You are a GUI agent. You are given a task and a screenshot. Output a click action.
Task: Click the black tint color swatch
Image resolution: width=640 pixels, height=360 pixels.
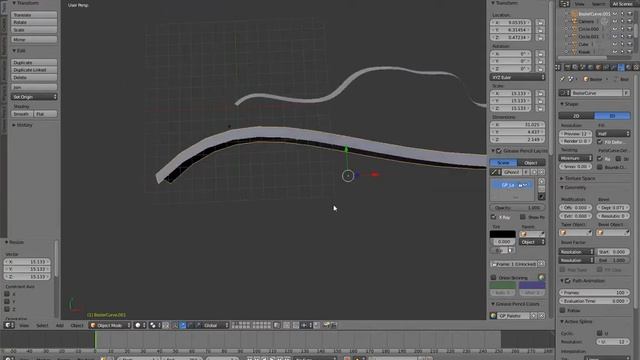[x=502, y=234]
